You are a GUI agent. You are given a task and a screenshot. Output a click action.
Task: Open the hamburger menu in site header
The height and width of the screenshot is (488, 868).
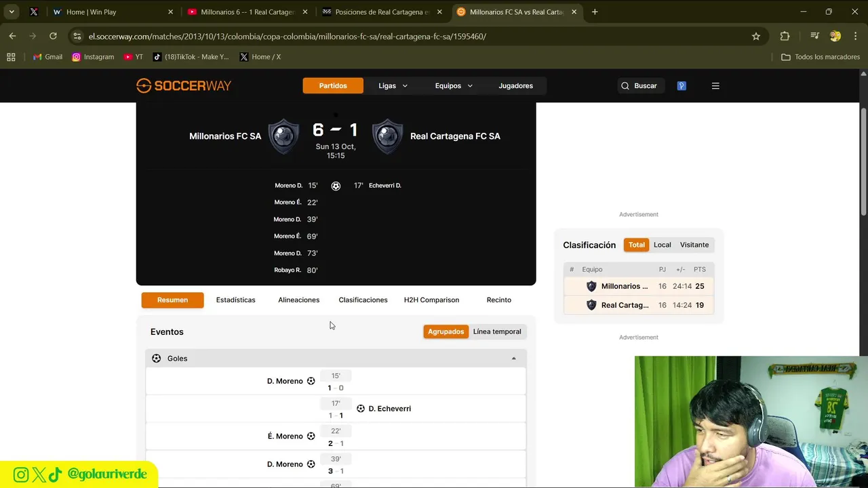click(715, 86)
